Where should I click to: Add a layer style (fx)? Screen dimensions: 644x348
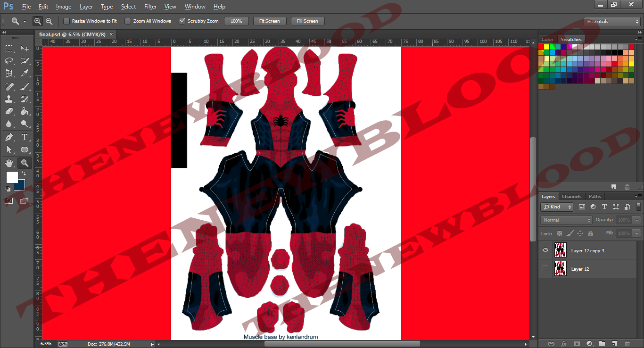564,344
